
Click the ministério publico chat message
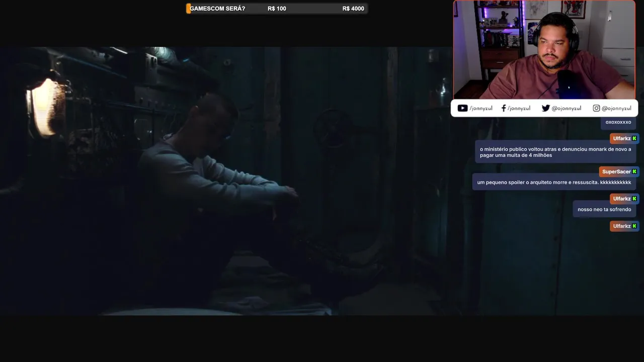555,152
